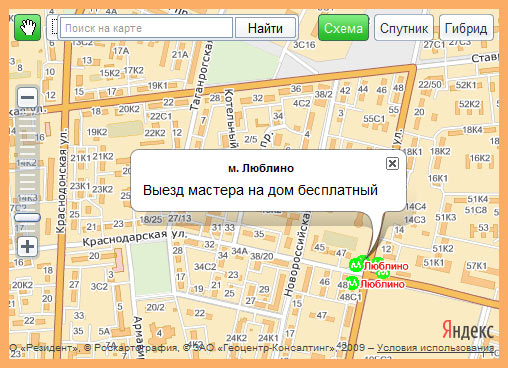Activate the hand pan tool

(x=28, y=28)
